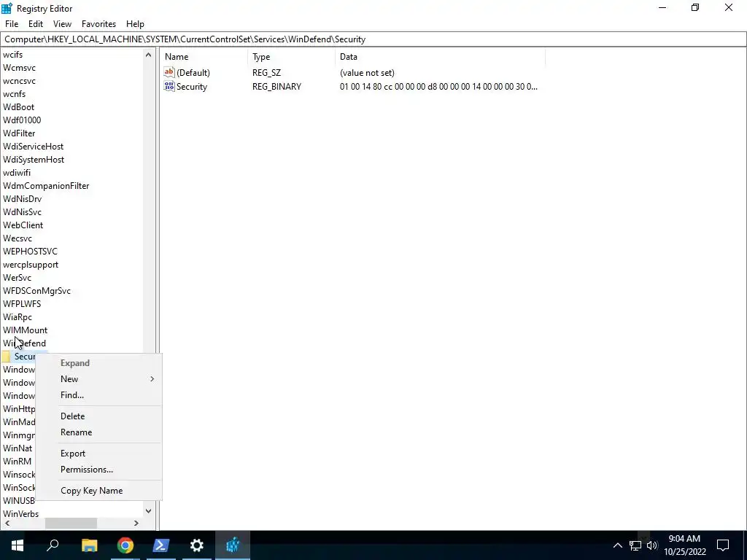
Task: Click the REG_SZ type cell
Action: tap(267, 73)
